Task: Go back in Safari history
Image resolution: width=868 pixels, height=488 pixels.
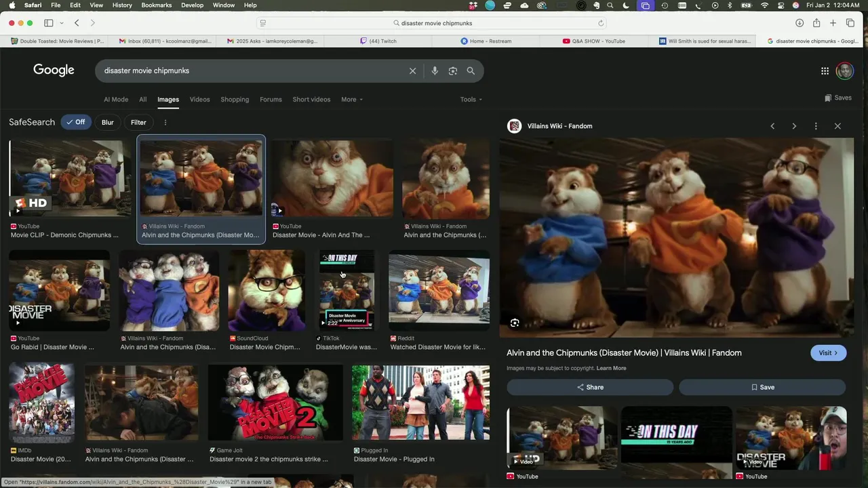Action: point(77,23)
